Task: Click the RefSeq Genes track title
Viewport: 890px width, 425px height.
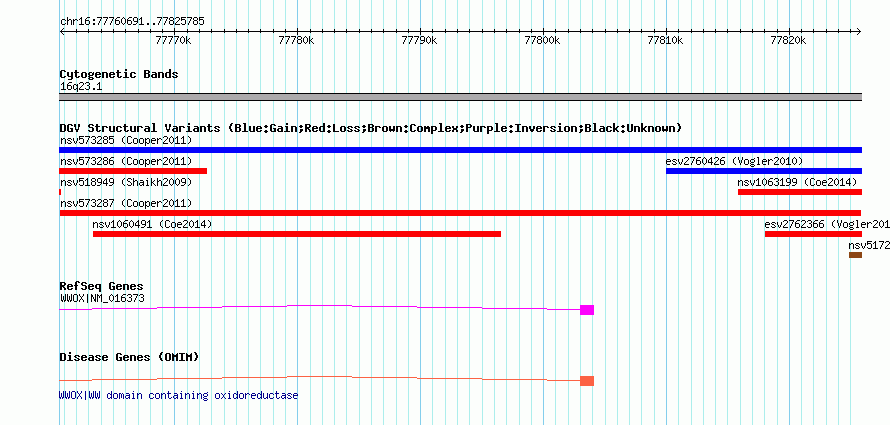Action: 102,286
